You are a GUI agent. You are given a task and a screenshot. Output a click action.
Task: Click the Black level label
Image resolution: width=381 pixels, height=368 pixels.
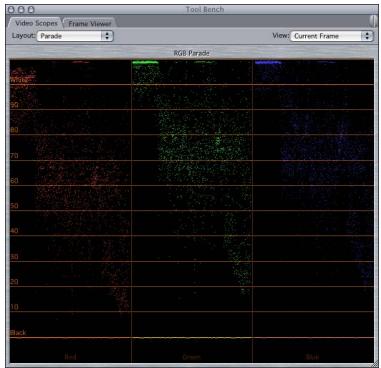click(x=18, y=332)
